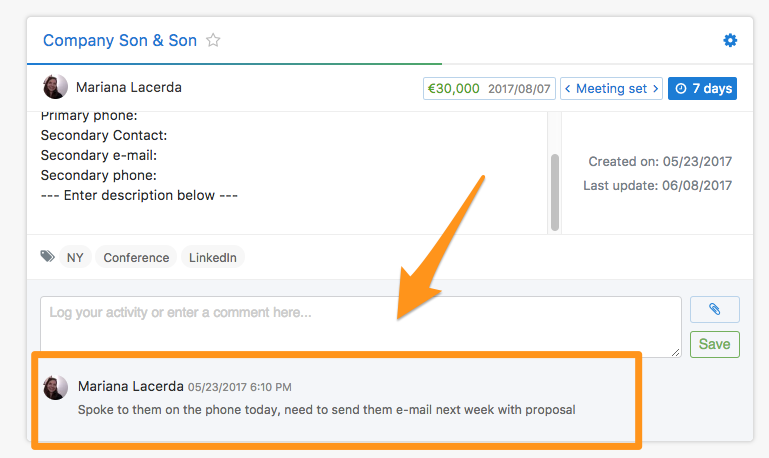769x458 pixels.
Task: Click Mariana Lacerda's avatar in the header
Action: click(55, 87)
